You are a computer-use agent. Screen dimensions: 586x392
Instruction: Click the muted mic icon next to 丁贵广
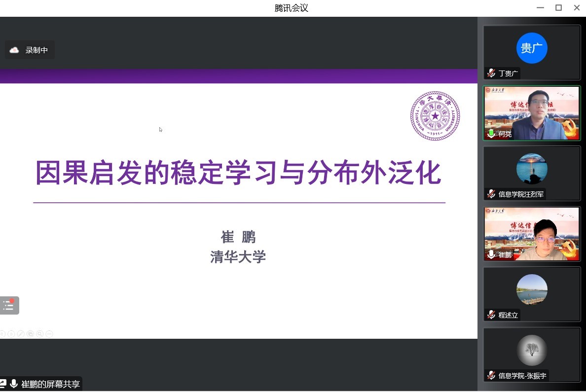[x=491, y=73]
